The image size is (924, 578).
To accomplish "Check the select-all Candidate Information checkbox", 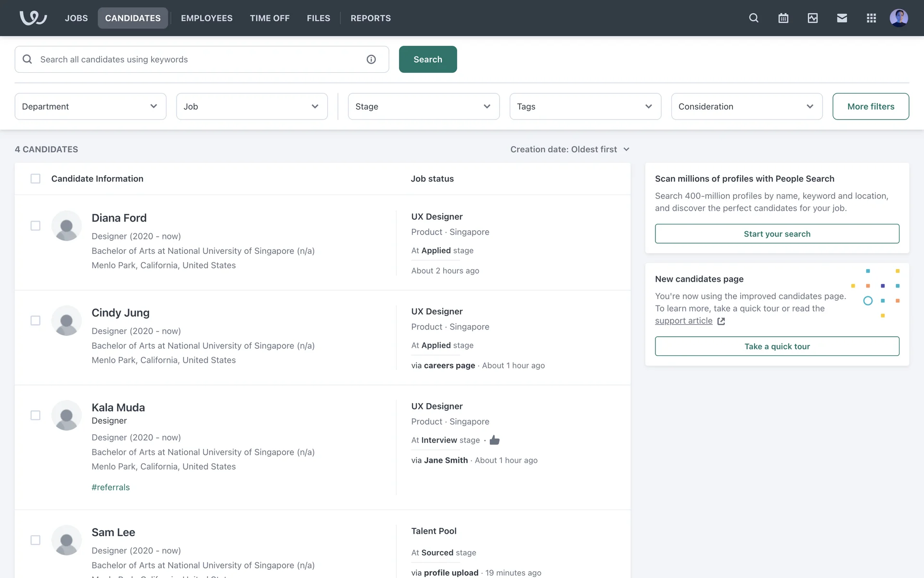I will pyautogui.click(x=36, y=179).
